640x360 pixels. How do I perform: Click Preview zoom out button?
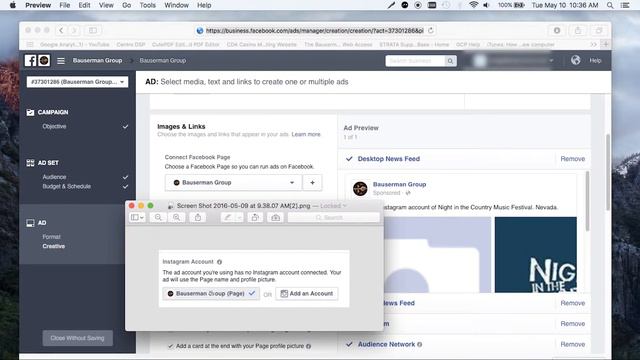(x=158, y=218)
